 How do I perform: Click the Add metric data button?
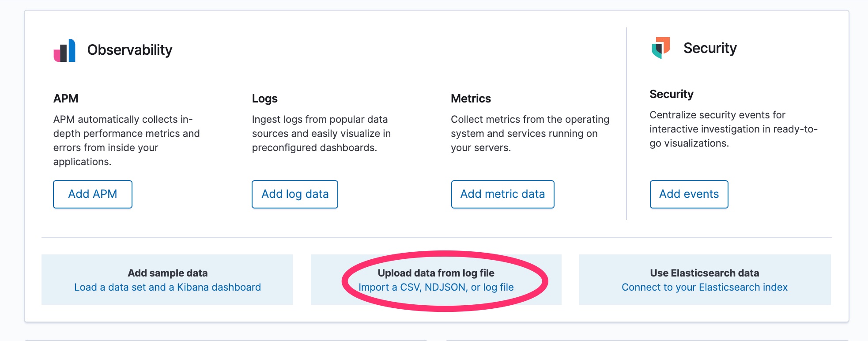point(502,194)
